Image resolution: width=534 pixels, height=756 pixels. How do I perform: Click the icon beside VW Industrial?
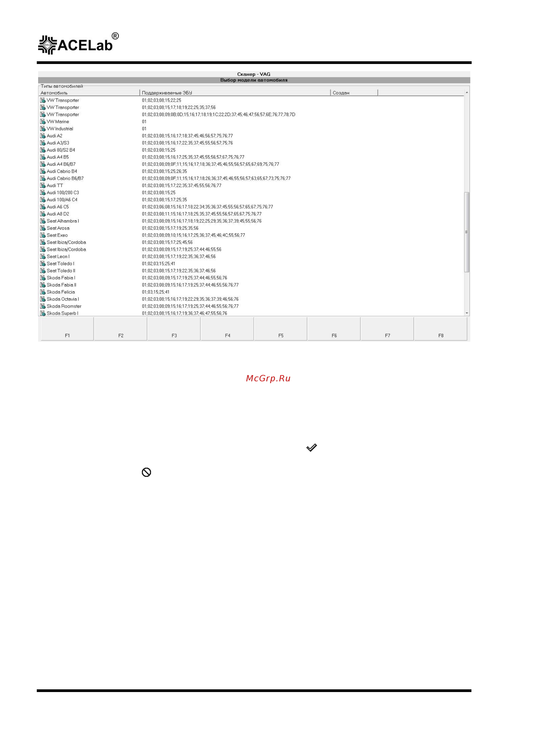click(43, 129)
